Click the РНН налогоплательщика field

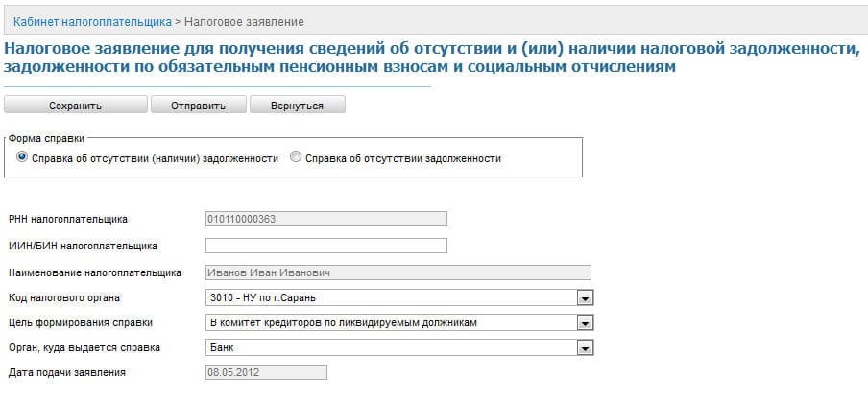[326, 219]
